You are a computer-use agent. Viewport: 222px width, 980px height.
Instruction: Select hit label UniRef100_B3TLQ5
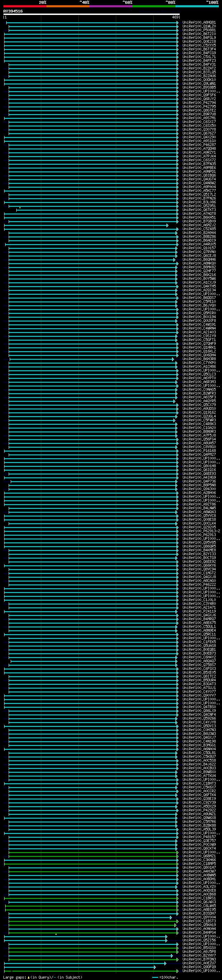[199, 72]
